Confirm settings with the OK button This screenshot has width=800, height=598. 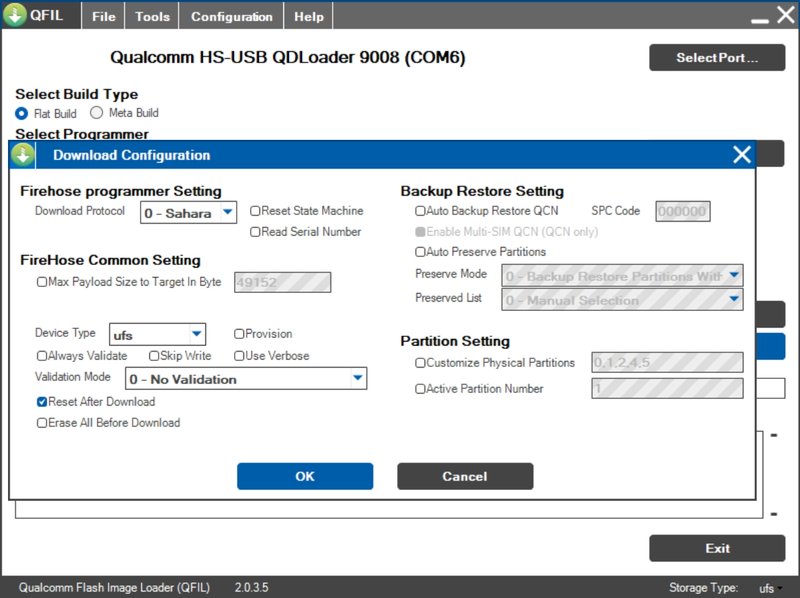pyautogui.click(x=305, y=476)
